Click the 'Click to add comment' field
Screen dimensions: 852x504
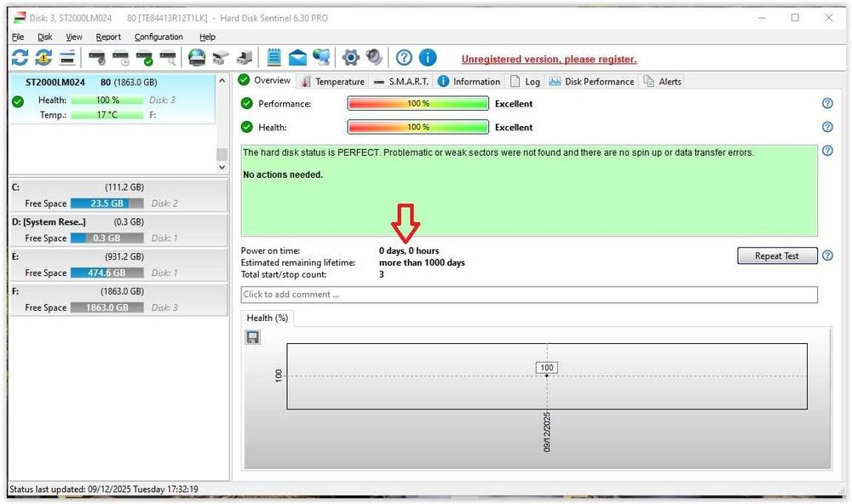(x=529, y=295)
